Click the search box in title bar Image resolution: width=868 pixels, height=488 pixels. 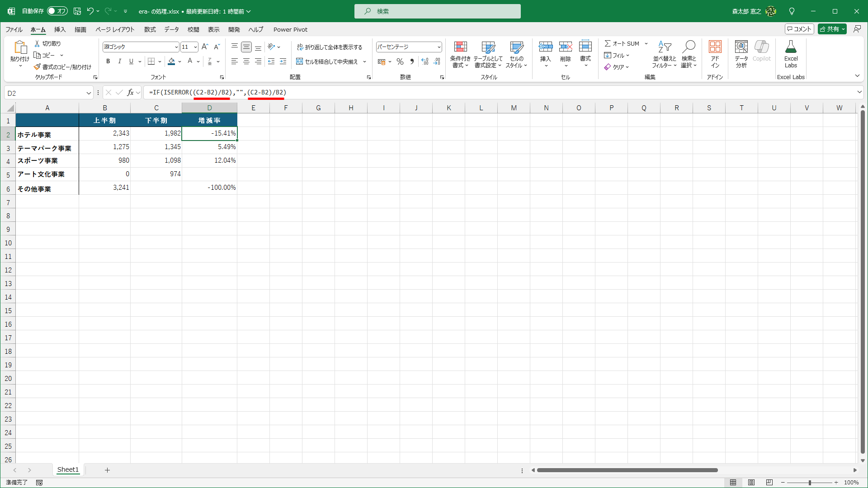coord(437,11)
